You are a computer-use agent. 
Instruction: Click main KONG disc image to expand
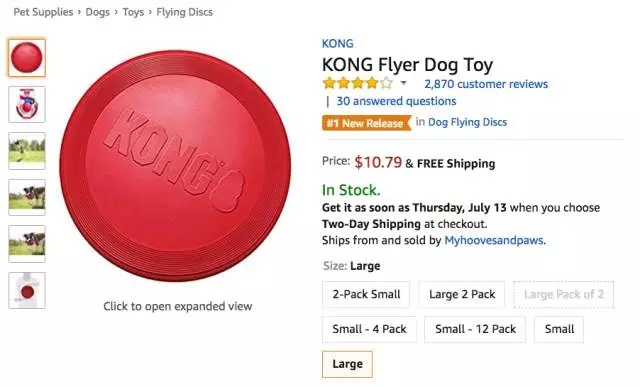pyautogui.click(x=176, y=165)
